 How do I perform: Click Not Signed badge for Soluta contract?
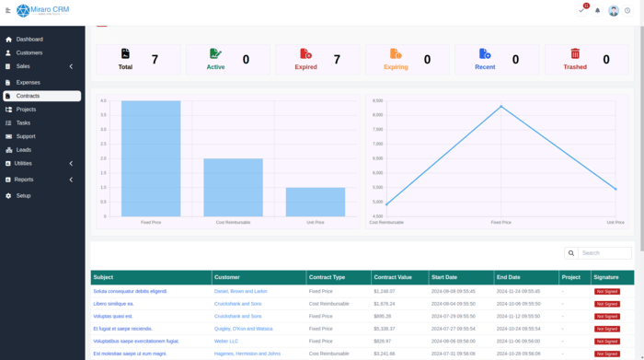point(607,292)
